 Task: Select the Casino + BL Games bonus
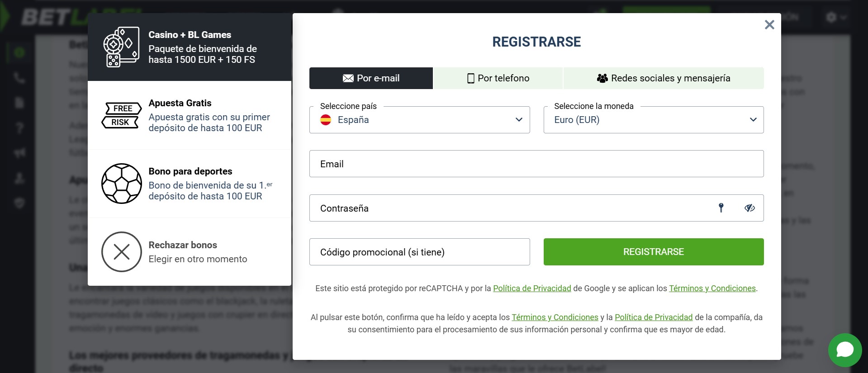pos(190,47)
